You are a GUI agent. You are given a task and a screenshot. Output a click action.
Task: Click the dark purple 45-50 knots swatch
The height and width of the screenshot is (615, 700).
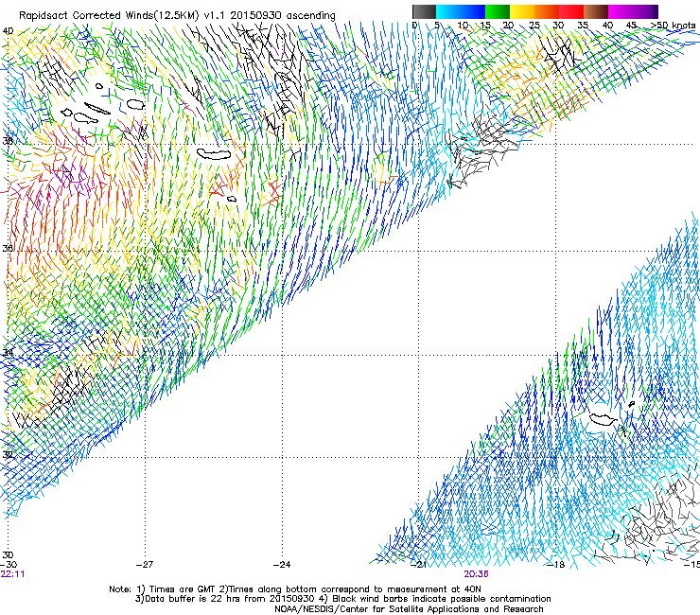pyautogui.click(x=645, y=11)
